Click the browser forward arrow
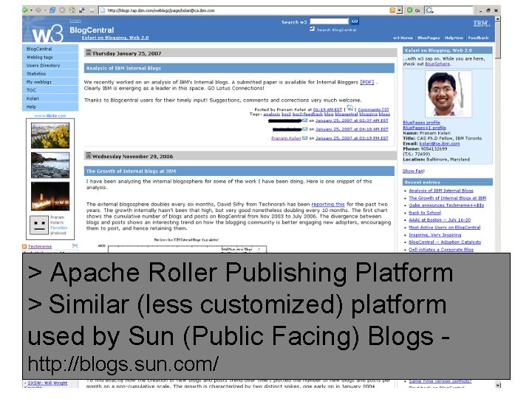Screen dimensions: 532x399 [x=38, y=10]
